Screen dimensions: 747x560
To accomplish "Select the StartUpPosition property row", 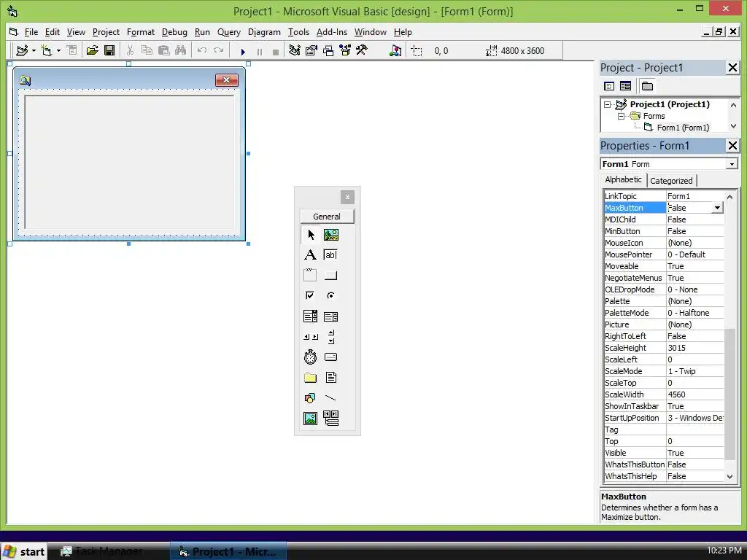I will 664,418.
